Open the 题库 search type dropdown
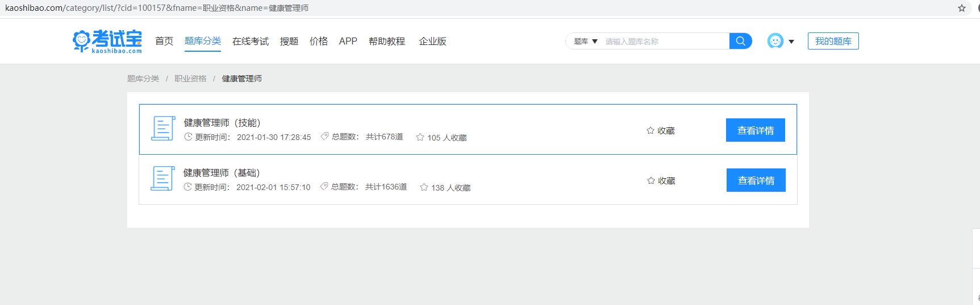 pyautogui.click(x=586, y=41)
